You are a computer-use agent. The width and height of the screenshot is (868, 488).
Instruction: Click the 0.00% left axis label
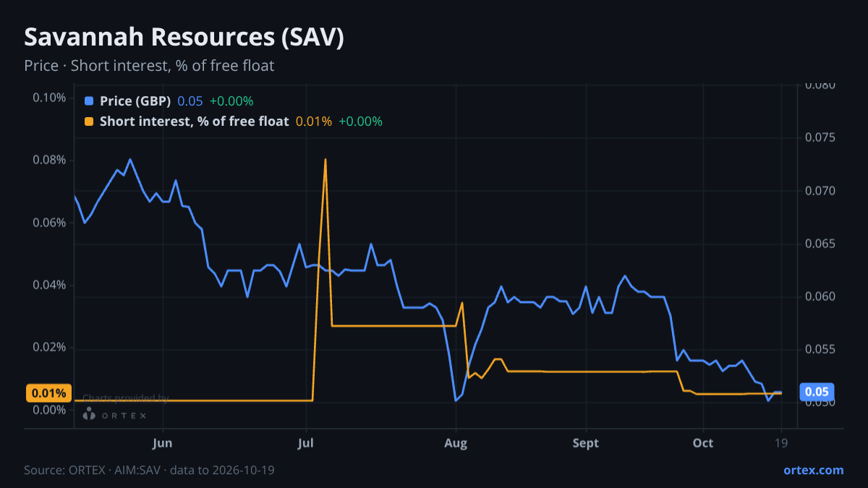pyautogui.click(x=49, y=410)
